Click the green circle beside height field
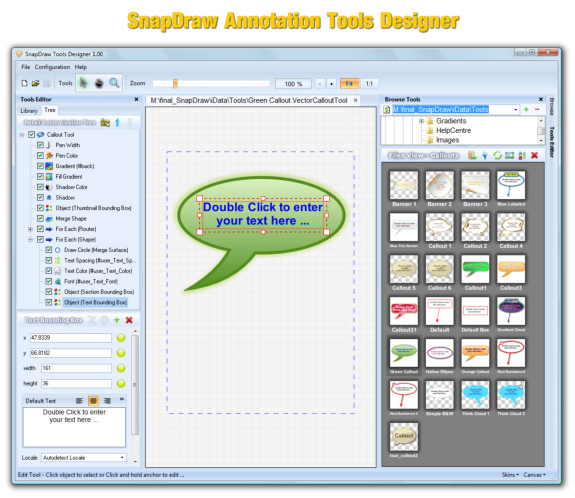The image size is (575, 498). [x=121, y=383]
